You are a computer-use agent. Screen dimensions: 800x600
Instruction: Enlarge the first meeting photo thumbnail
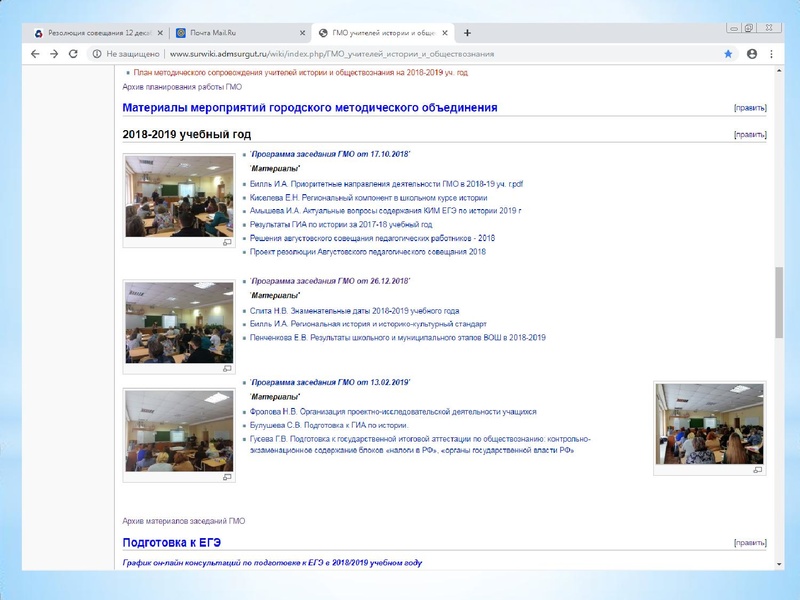(x=178, y=194)
